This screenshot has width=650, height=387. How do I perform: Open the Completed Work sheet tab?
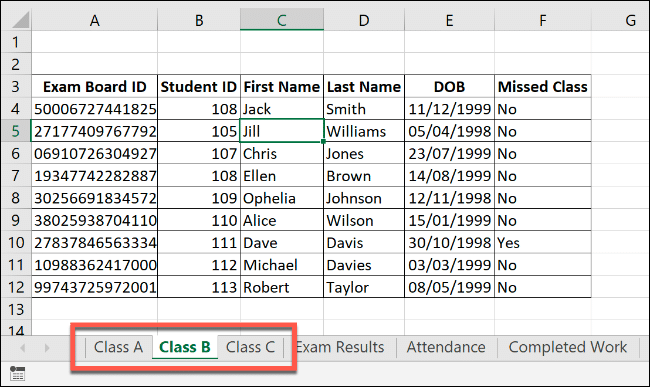568,347
